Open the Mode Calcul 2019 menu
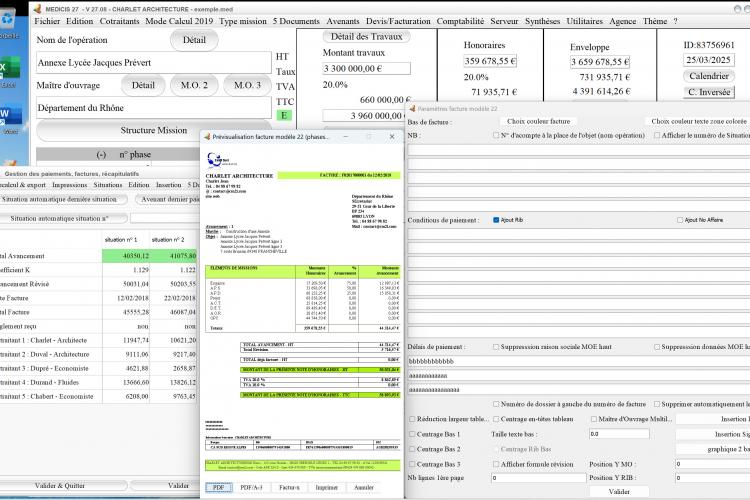Screen dimensions: 750x500 pyautogui.click(x=179, y=21)
